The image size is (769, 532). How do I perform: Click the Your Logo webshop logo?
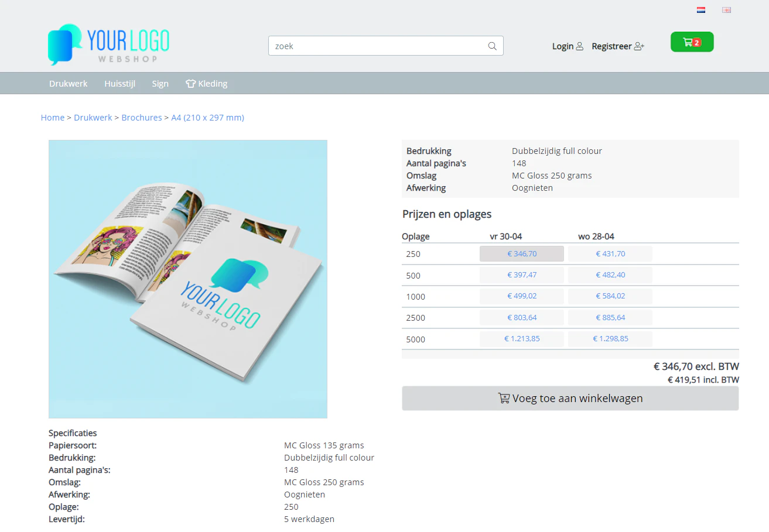point(108,44)
